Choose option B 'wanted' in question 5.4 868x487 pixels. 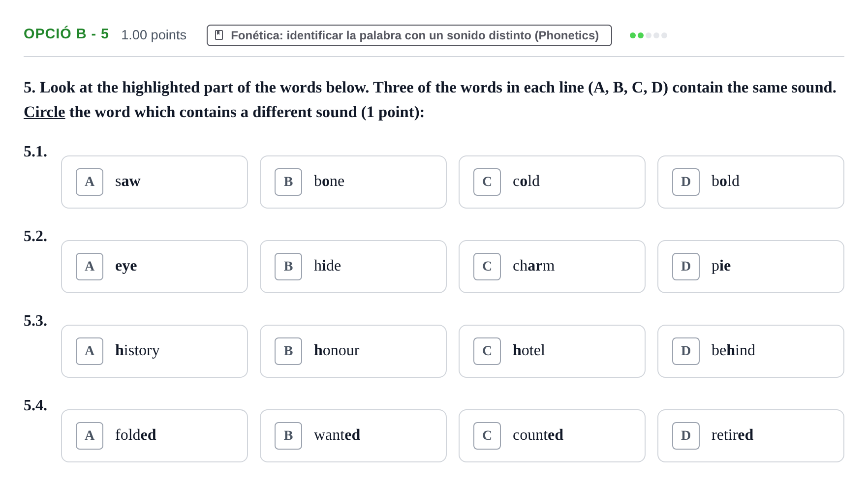[x=353, y=436]
